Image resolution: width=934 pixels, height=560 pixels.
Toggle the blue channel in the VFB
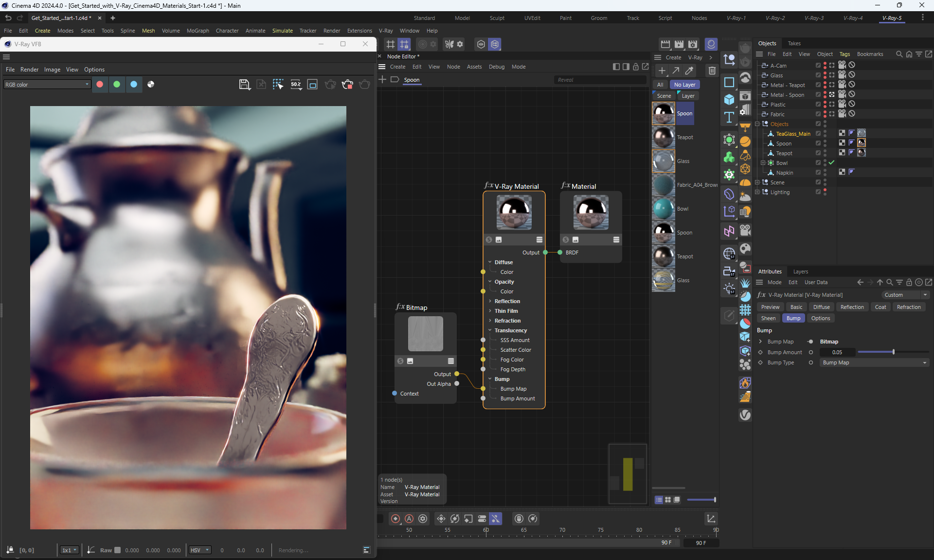(134, 84)
